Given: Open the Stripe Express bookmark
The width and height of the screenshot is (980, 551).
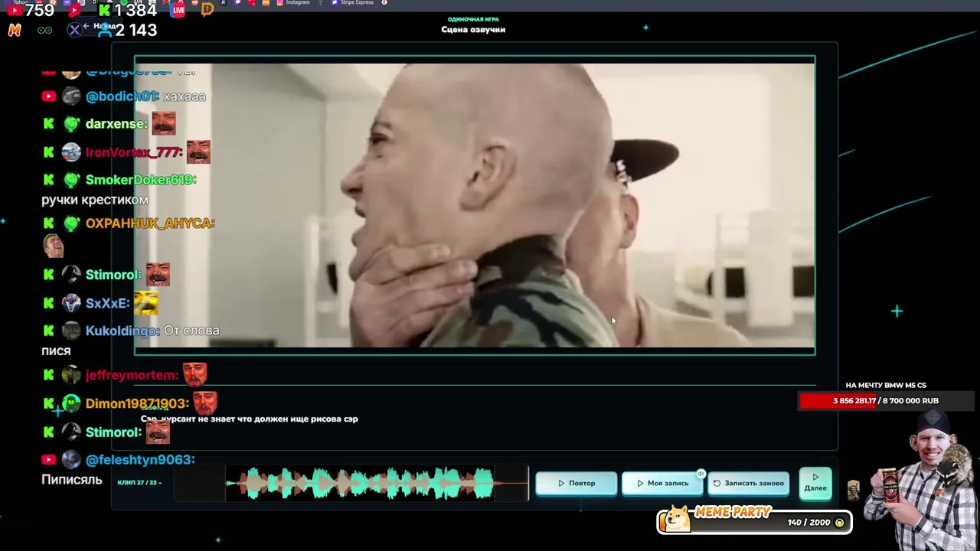Looking at the screenshot, I should click(x=352, y=3).
